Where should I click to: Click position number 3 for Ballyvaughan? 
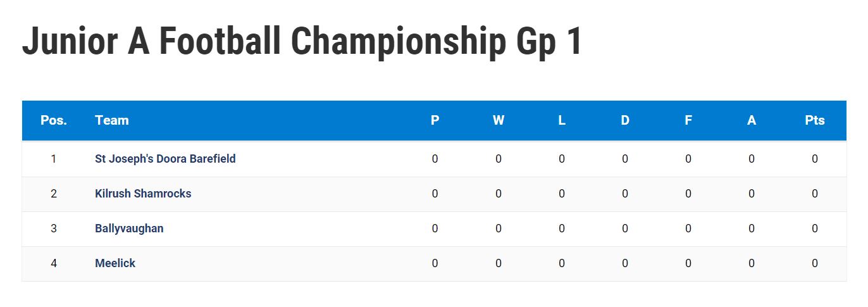[54, 229]
